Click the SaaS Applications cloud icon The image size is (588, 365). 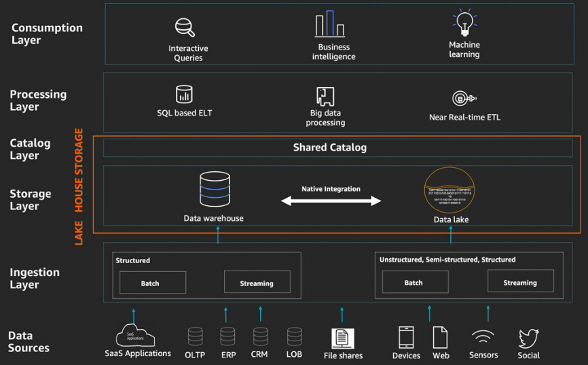135,335
